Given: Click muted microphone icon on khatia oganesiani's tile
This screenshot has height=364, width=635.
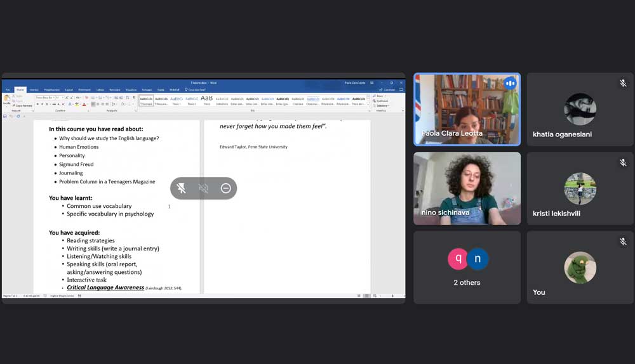Looking at the screenshot, I should point(623,84).
